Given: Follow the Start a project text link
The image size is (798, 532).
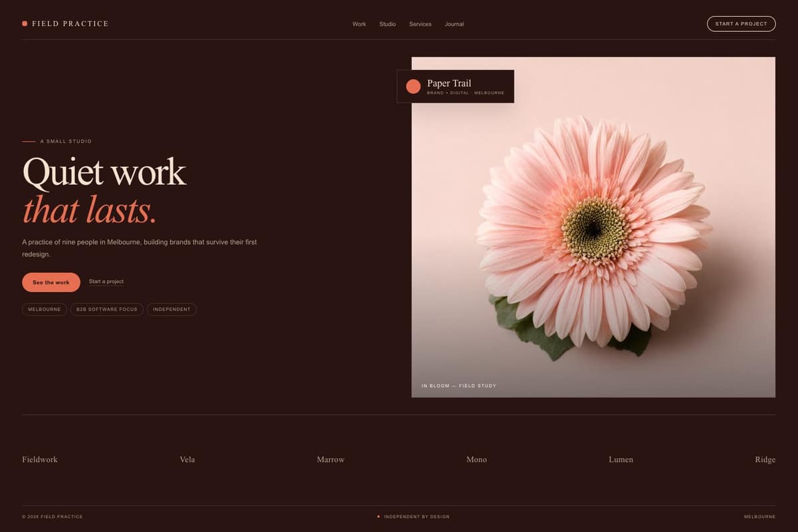Looking at the screenshot, I should 106,281.
